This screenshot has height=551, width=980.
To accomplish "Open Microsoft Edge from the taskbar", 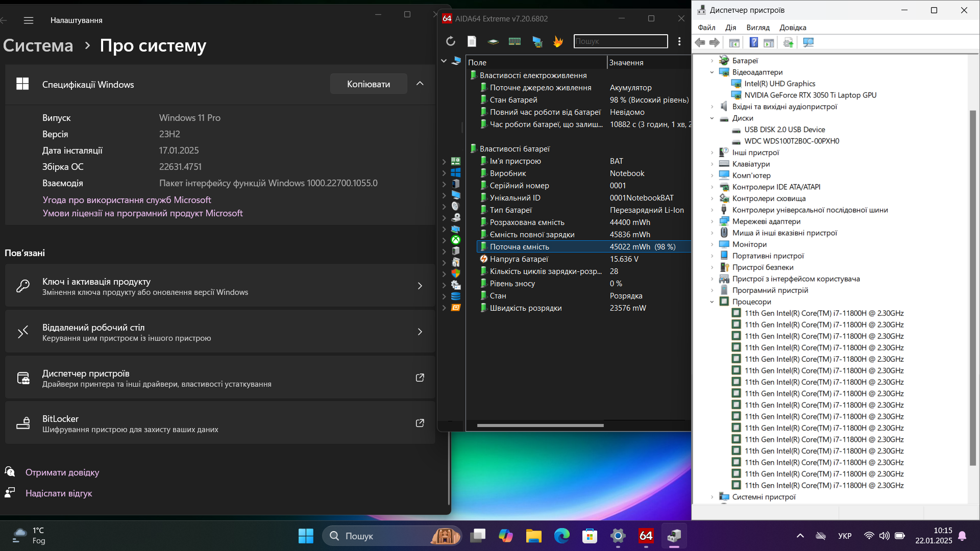I will 561,536.
